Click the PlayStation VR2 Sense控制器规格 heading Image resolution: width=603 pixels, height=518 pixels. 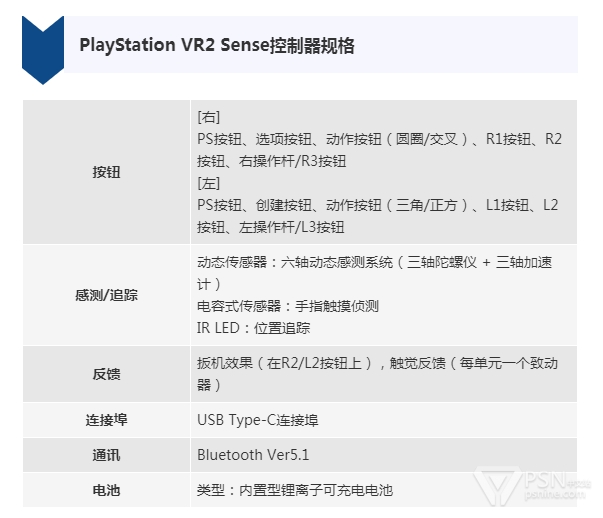217,45
